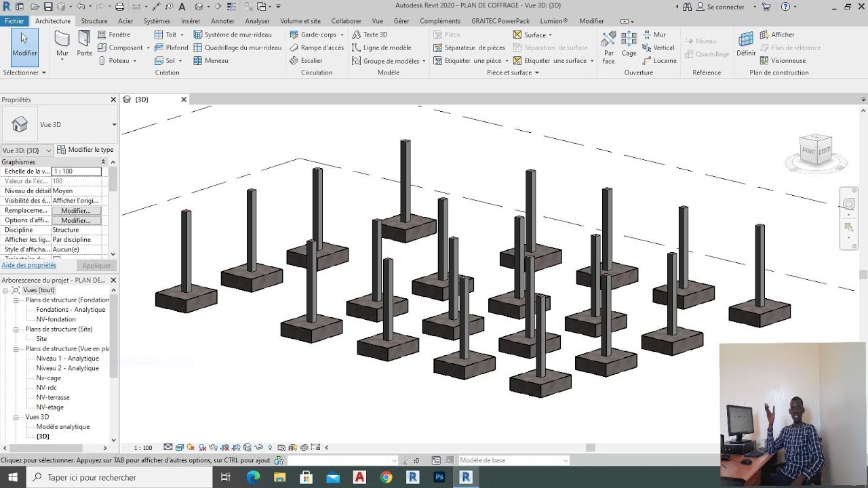Open the Vue ribbon tab
The height and width of the screenshot is (488, 868).
(378, 21)
